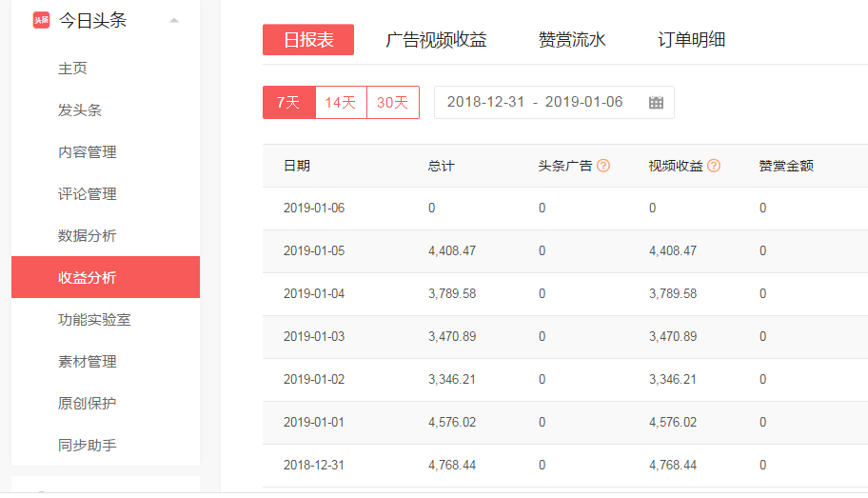Click 视频收益 value 3,789.58 in 2019-01-04 row
This screenshot has width=868, height=498.
click(673, 293)
